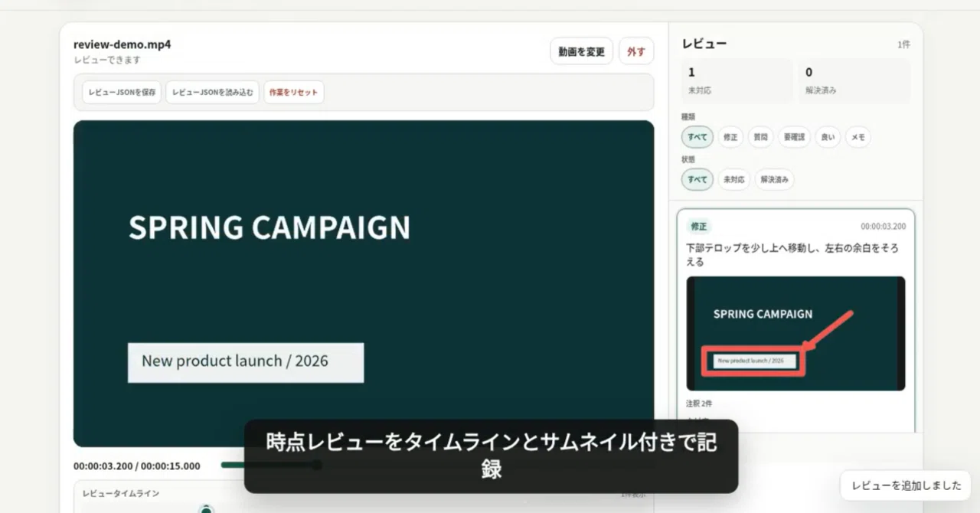Click the 注釈 2件 label
The image size is (980, 513).
point(699,404)
